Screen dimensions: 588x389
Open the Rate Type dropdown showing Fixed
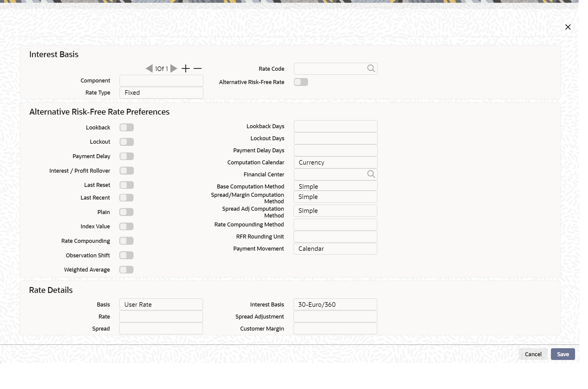coord(161,93)
